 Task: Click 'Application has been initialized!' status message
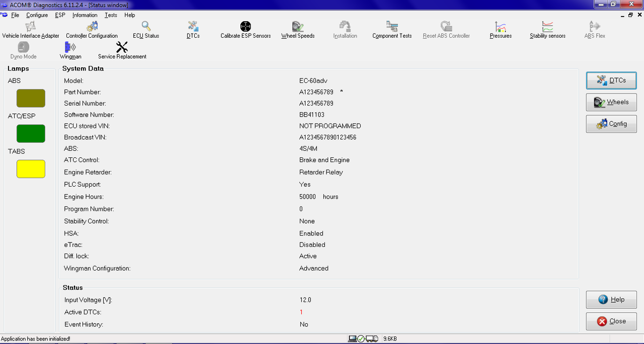(36, 339)
